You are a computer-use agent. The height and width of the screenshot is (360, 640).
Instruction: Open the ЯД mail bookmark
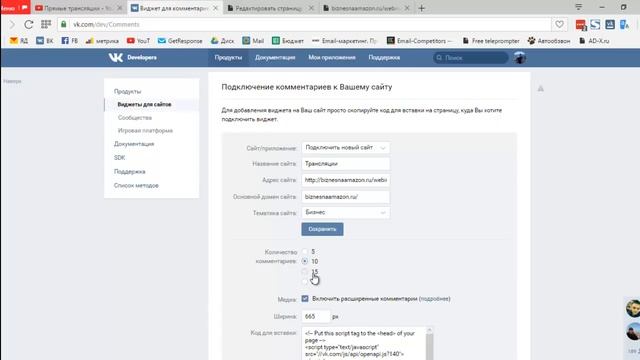[x=19, y=41]
